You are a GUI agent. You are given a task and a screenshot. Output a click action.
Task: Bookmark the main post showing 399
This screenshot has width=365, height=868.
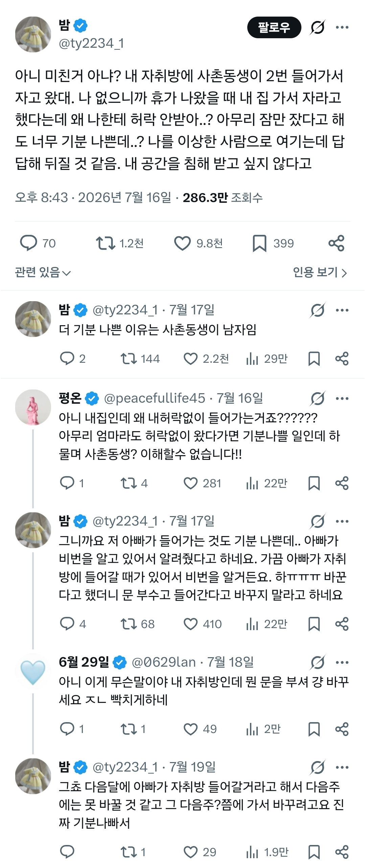pyautogui.click(x=273, y=243)
